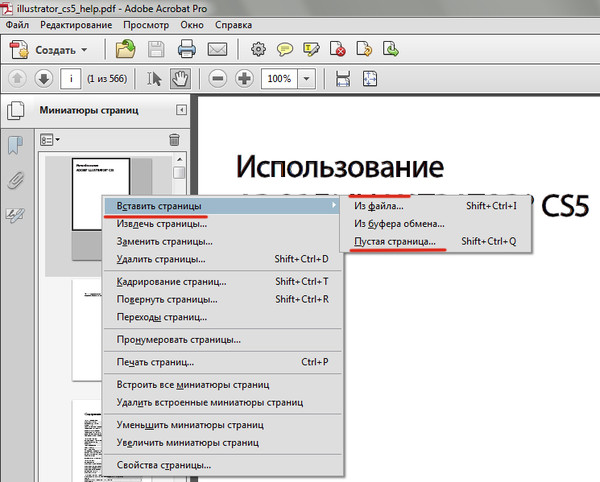Choose Извлечь страницы... menu entry
The image size is (600, 482).
tap(222, 224)
